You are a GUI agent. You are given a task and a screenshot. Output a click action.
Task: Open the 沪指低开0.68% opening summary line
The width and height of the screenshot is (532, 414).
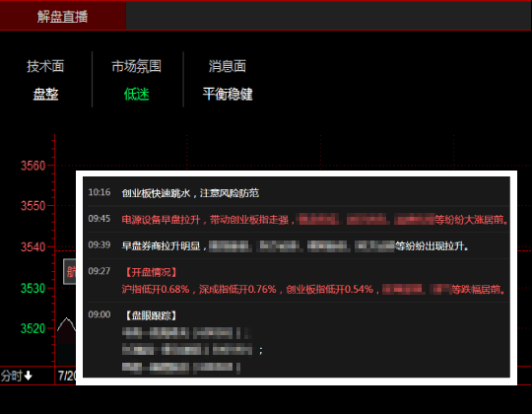(313, 289)
